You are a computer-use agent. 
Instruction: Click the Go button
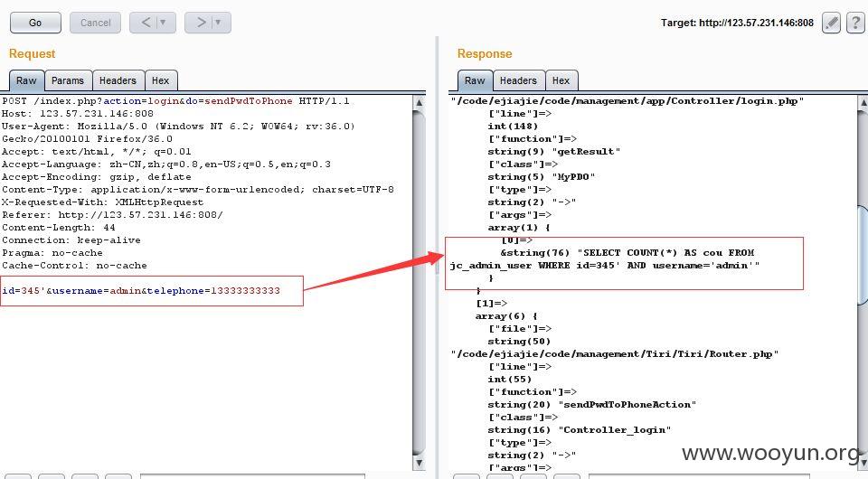(35, 23)
